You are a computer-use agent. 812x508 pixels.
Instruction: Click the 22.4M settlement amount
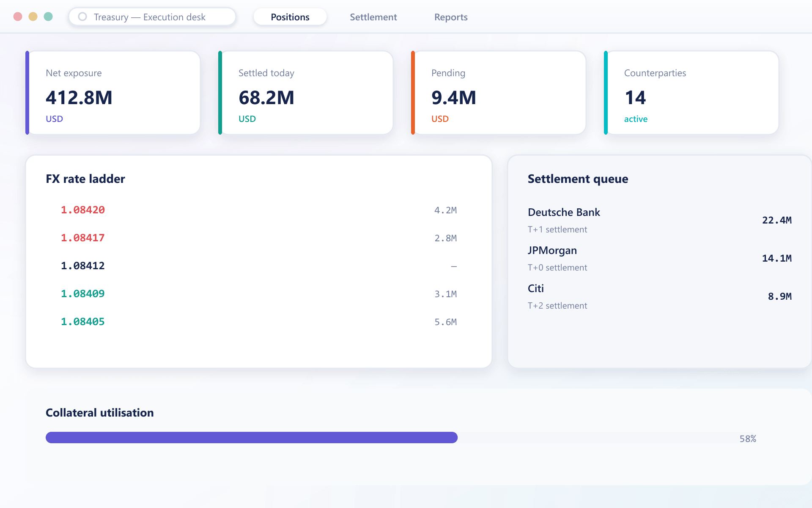pyautogui.click(x=777, y=221)
